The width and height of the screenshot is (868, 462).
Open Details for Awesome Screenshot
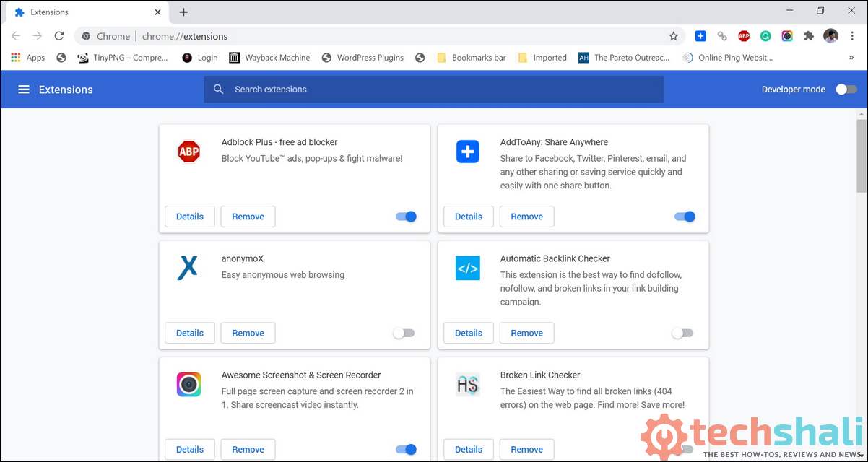pyautogui.click(x=190, y=449)
